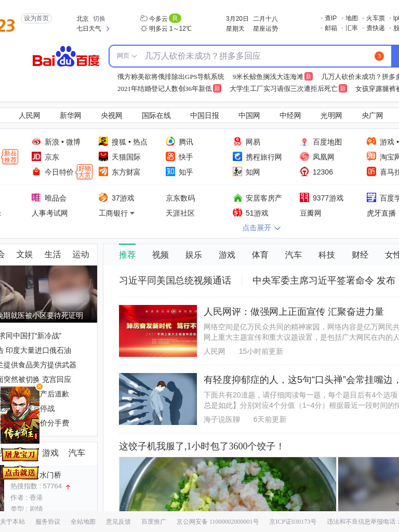This screenshot has width=399, height=532.
Task: Click the 天猫国际 Tmall icon
Action: coord(103,156)
